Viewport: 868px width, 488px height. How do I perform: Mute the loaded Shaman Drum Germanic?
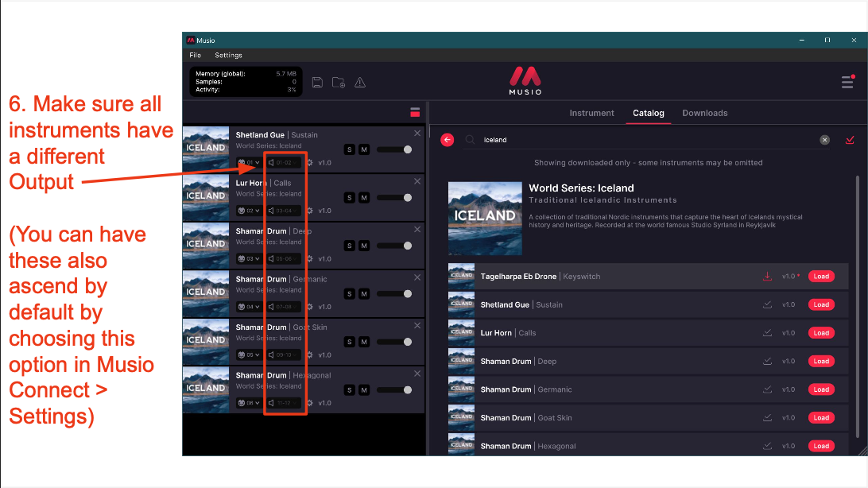coord(364,294)
